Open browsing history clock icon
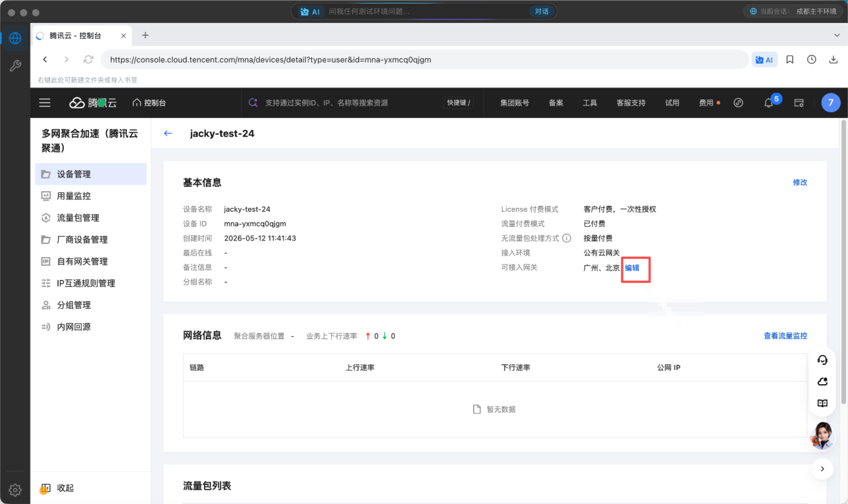This screenshot has width=848, height=504. [x=812, y=59]
